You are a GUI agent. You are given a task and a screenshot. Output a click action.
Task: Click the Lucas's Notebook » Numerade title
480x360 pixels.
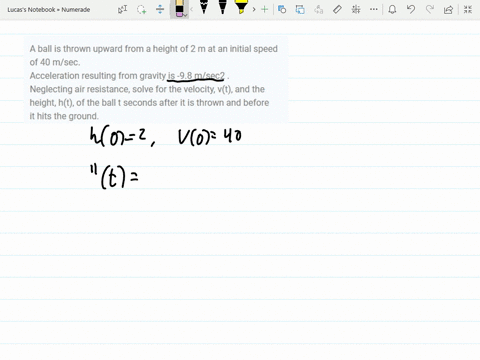49,10
